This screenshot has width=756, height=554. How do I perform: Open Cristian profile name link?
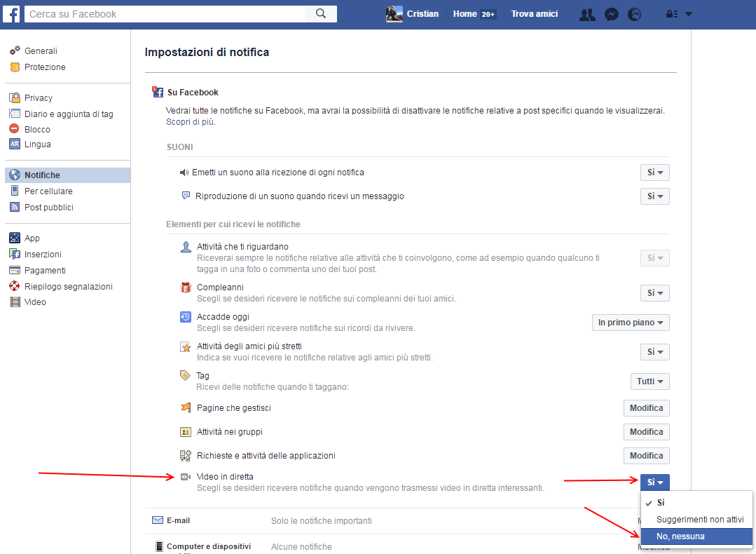pos(422,14)
